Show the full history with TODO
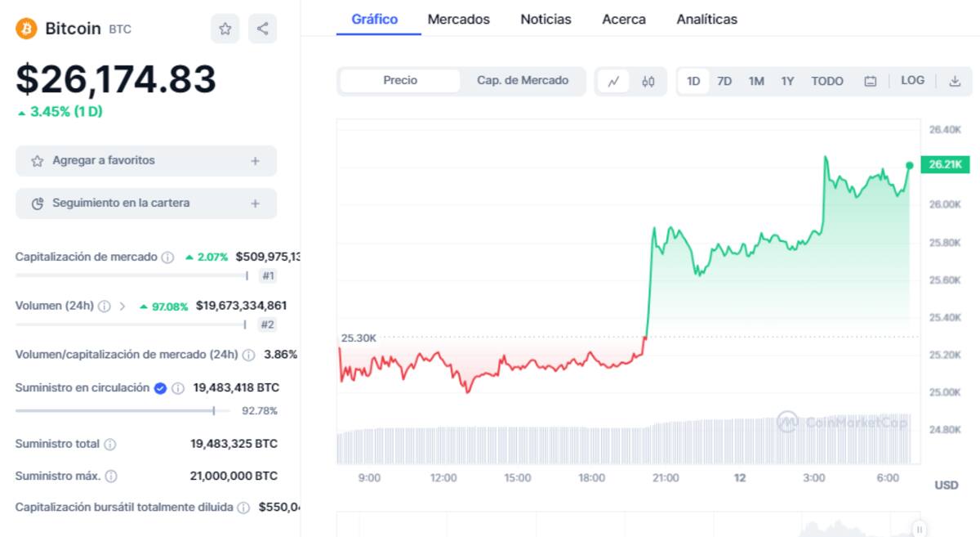This screenshot has height=537, width=980. [826, 81]
